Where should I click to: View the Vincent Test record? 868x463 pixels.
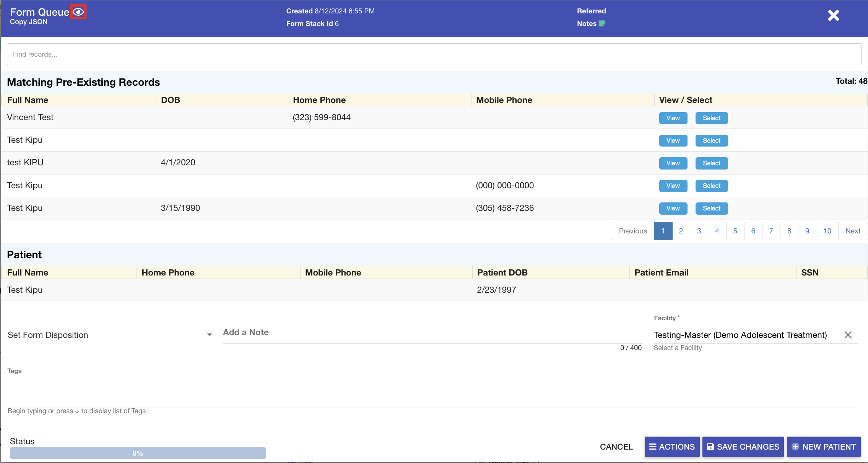point(673,118)
